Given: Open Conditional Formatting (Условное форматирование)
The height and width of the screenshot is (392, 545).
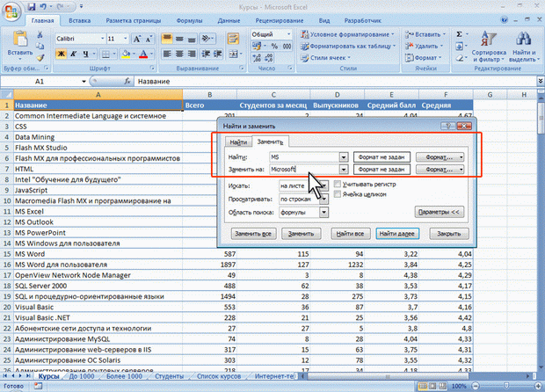Looking at the screenshot, I should (348, 34).
